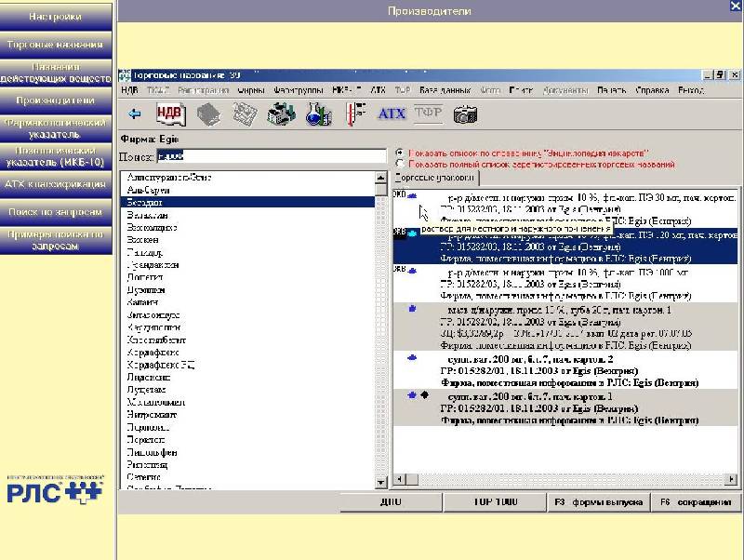The width and height of the screenshot is (744, 560).
Task: Click the drug list vertical scrollbar thumb
Action: click(x=380, y=190)
